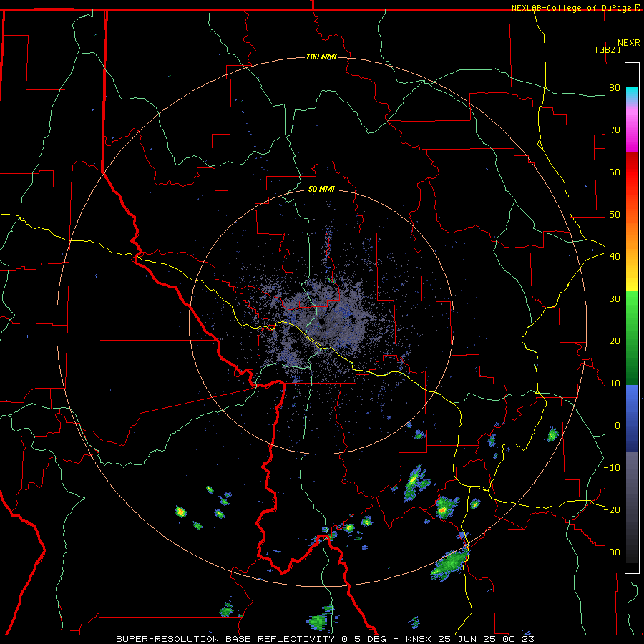Click the -10 value on the dBZ scale
The height and width of the screenshot is (644, 644).
[612, 468]
